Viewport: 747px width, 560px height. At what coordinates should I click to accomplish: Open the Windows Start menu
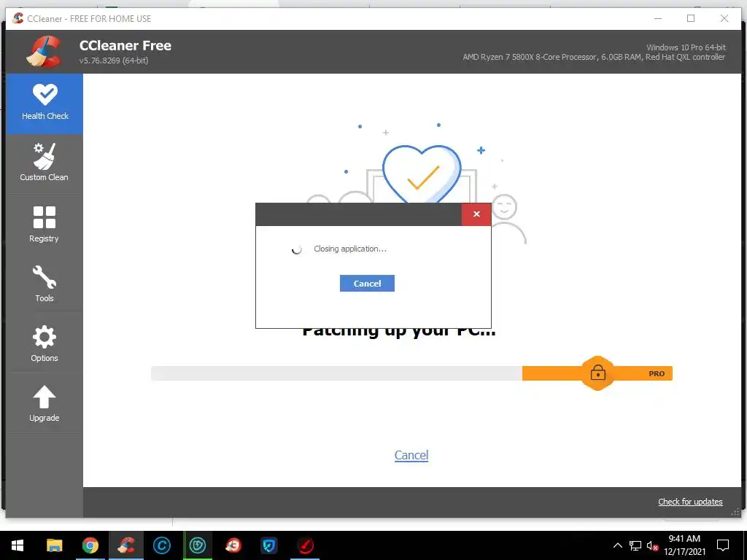18,545
